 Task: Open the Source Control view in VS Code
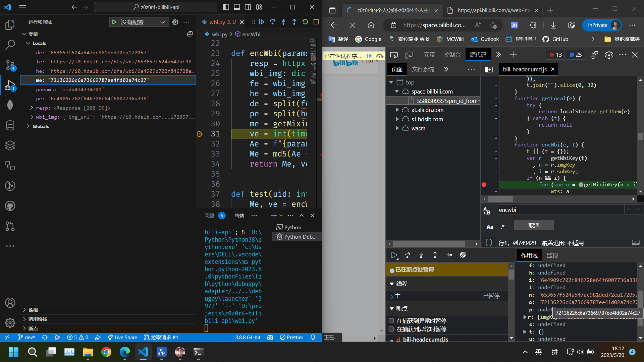click(10, 65)
